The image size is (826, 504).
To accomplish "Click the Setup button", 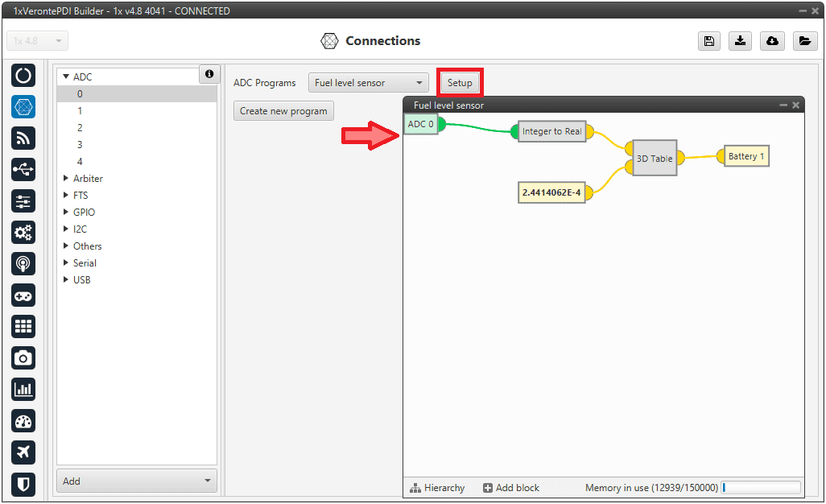I will click(x=460, y=83).
